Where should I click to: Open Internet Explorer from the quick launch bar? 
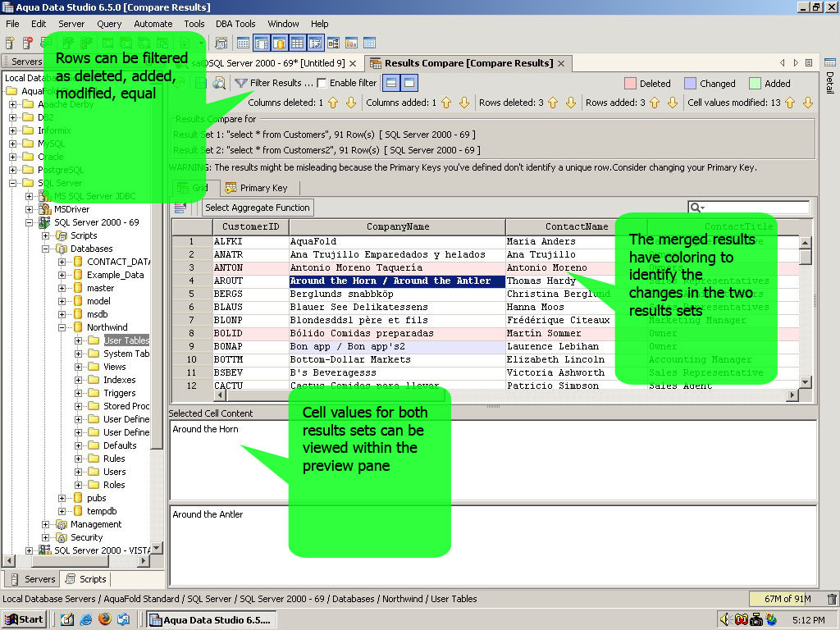pos(85,619)
